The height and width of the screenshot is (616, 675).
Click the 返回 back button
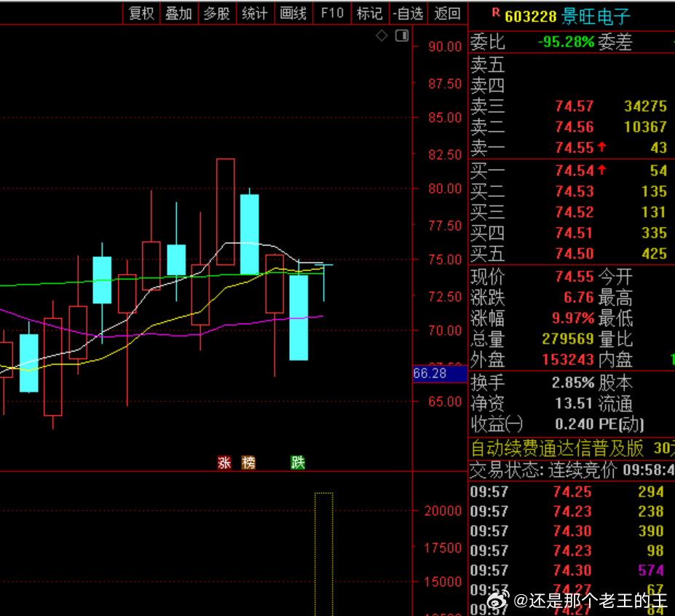(447, 13)
